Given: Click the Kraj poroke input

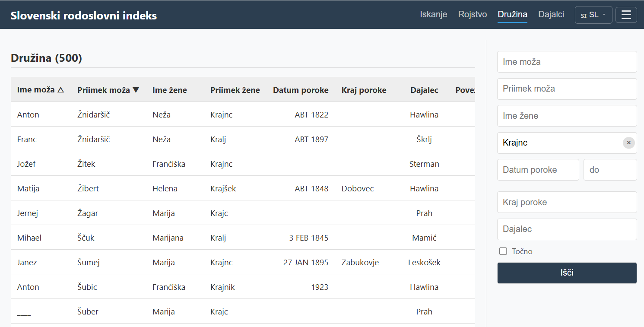Looking at the screenshot, I should (567, 202).
